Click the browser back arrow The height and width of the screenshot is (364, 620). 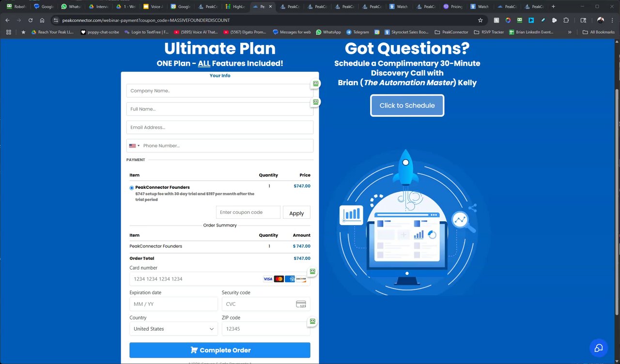(x=7, y=20)
